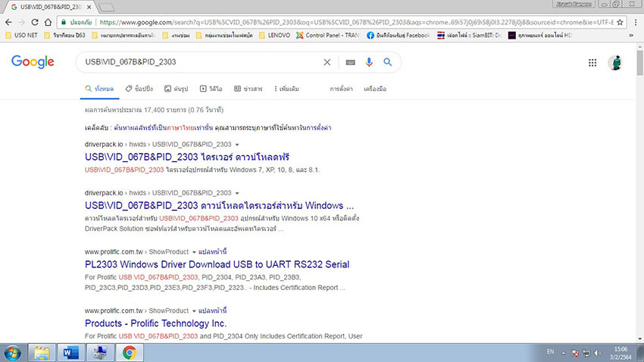Click the secure padlock icon

(63, 22)
